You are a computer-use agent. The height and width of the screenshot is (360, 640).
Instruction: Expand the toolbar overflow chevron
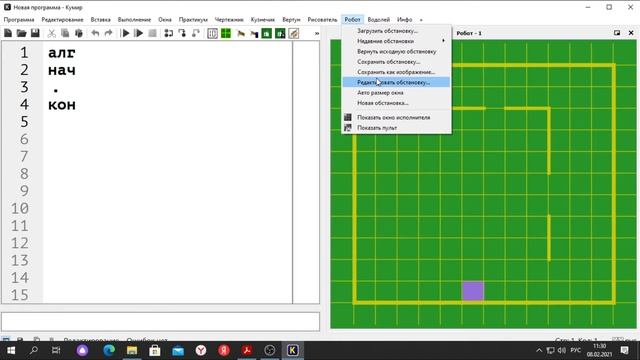coord(317,33)
